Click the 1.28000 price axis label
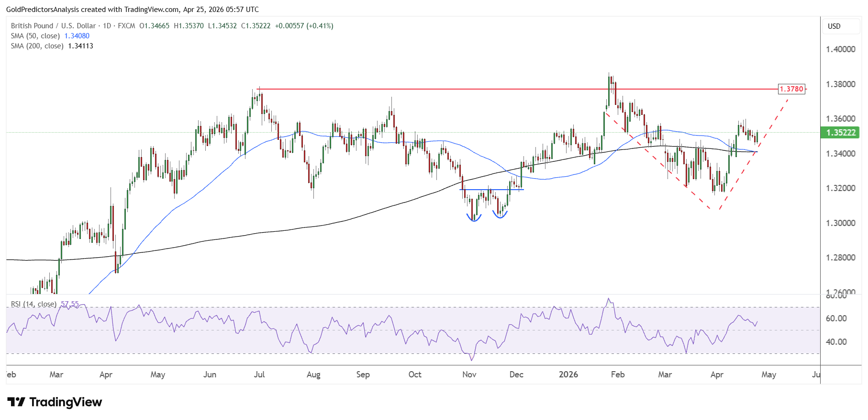 point(841,258)
